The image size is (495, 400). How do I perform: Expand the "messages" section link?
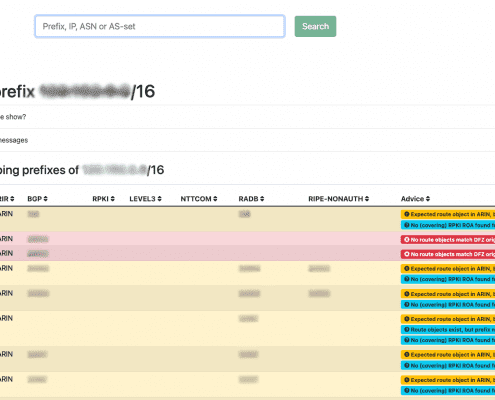(x=14, y=140)
